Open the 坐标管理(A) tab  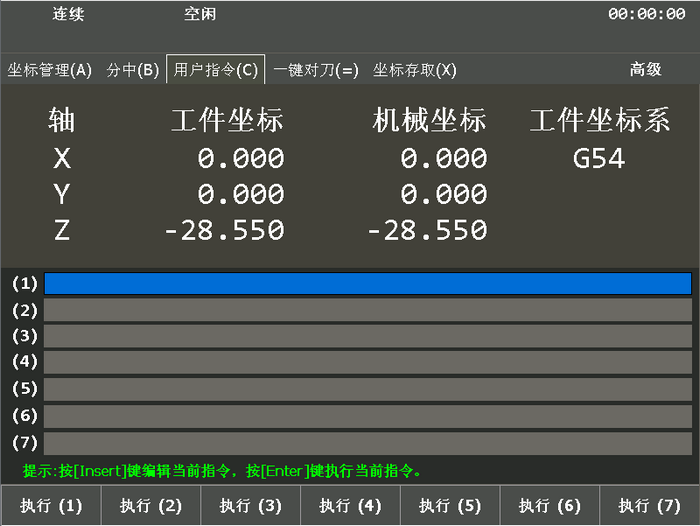coord(50,70)
